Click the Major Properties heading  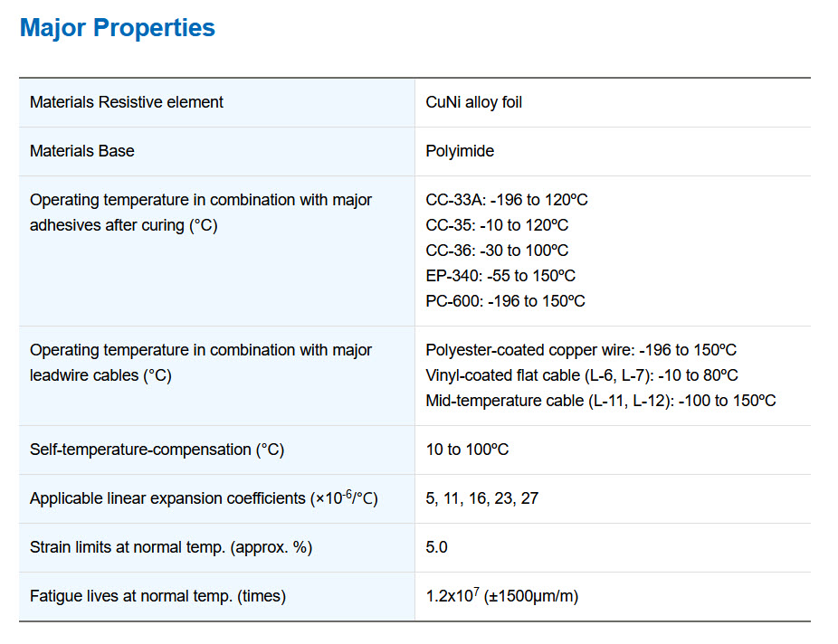click(x=117, y=28)
